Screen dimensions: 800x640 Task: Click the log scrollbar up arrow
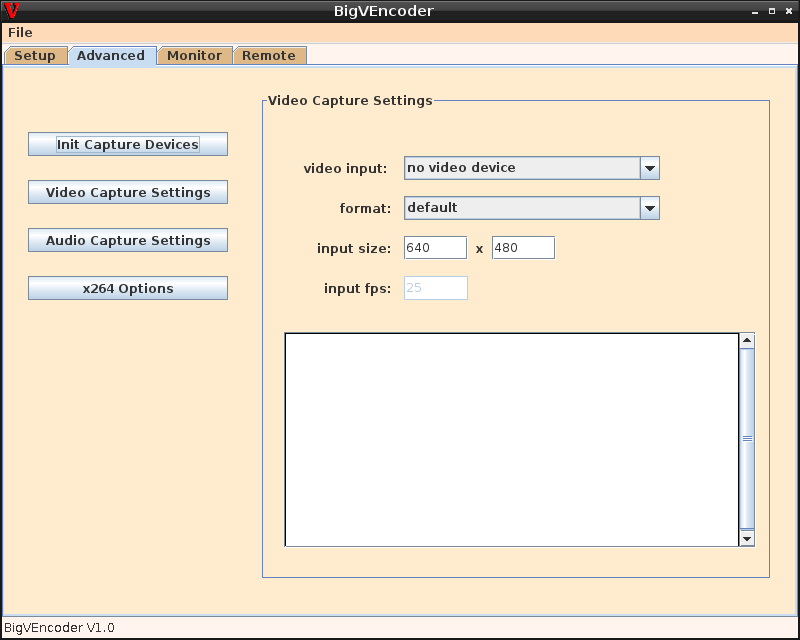tap(747, 340)
